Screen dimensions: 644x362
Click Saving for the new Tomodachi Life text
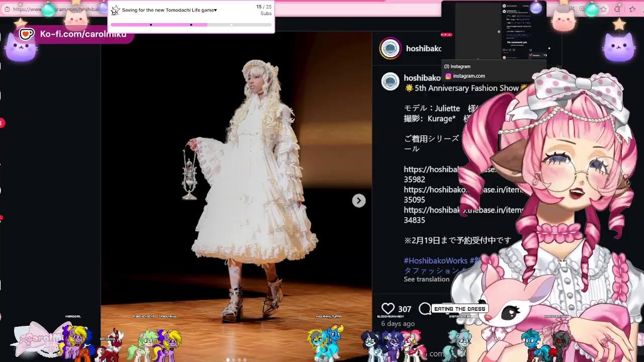point(170,10)
